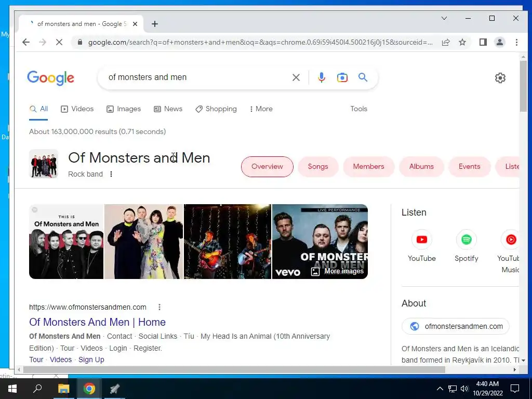Switch to News results tab
The height and width of the screenshot is (399, 532).
(168, 109)
